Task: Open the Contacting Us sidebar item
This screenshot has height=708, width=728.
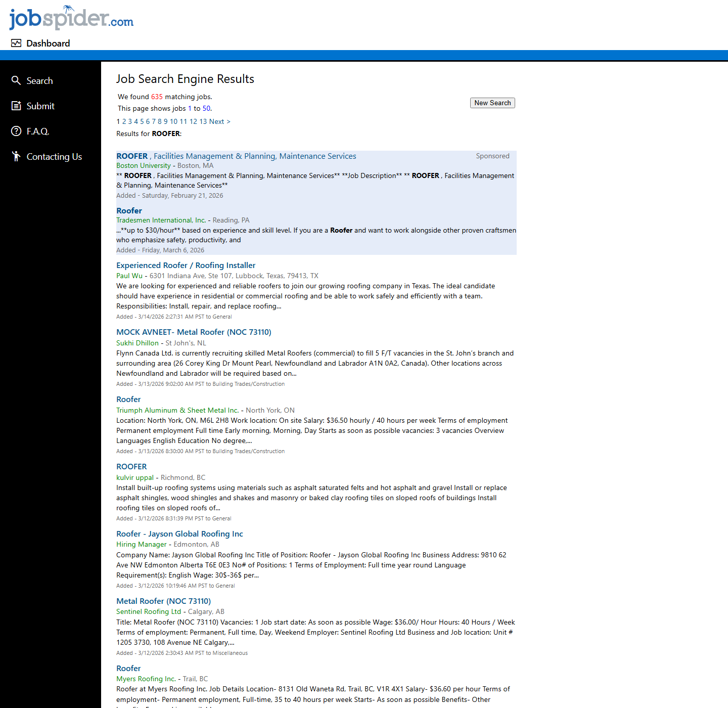Action: 54,157
